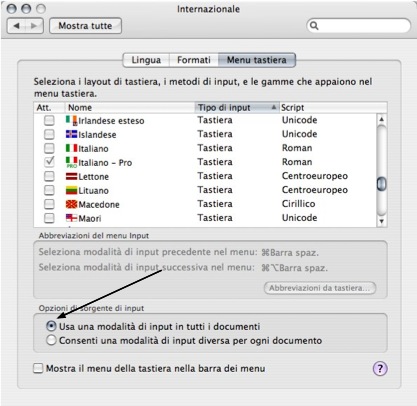417x406 pixels.
Task: Select the Macedone flag icon
Action: click(71, 204)
